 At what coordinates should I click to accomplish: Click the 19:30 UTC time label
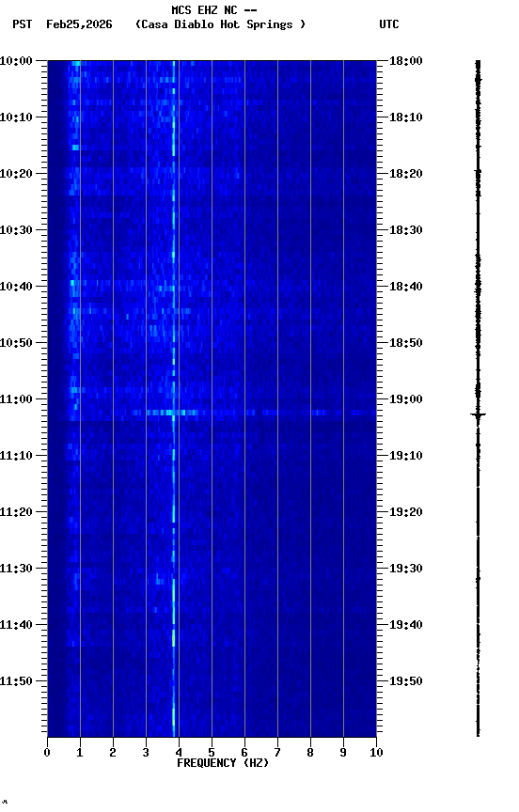tap(406, 569)
